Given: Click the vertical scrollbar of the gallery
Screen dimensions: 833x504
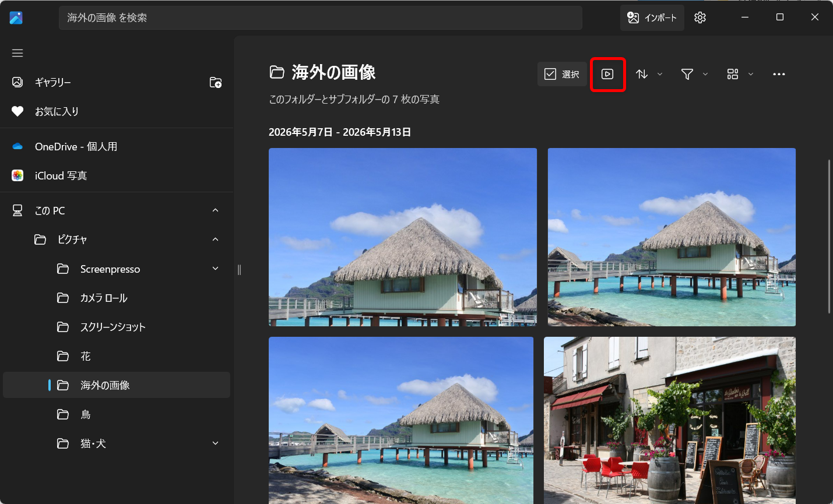Looking at the screenshot, I should [x=829, y=237].
